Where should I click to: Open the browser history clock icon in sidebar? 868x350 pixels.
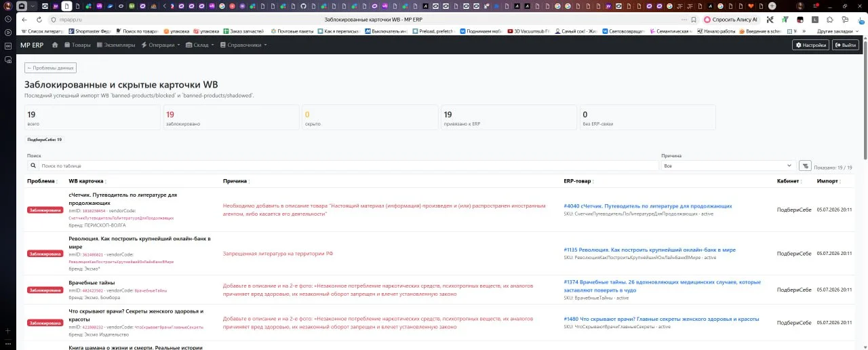(7, 19)
